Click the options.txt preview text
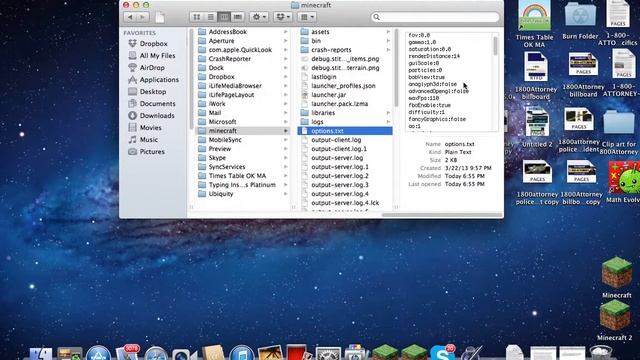The height and width of the screenshot is (360, 640). (448, 81)
